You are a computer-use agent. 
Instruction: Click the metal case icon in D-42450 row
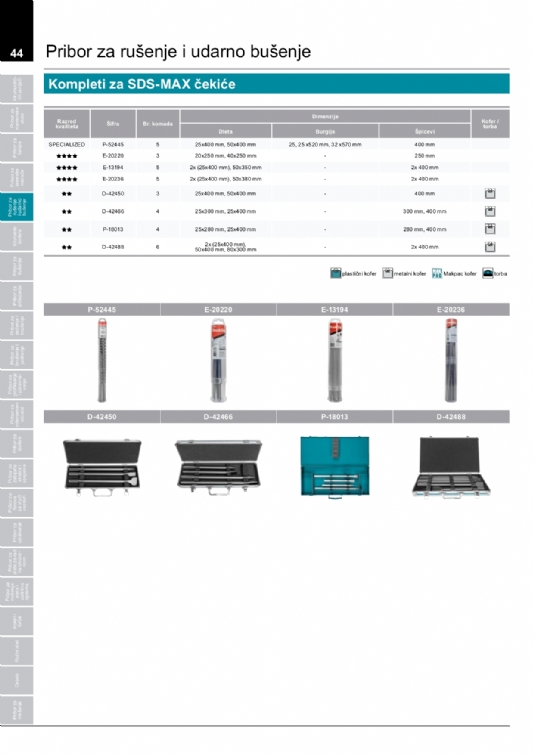(490, 194)
